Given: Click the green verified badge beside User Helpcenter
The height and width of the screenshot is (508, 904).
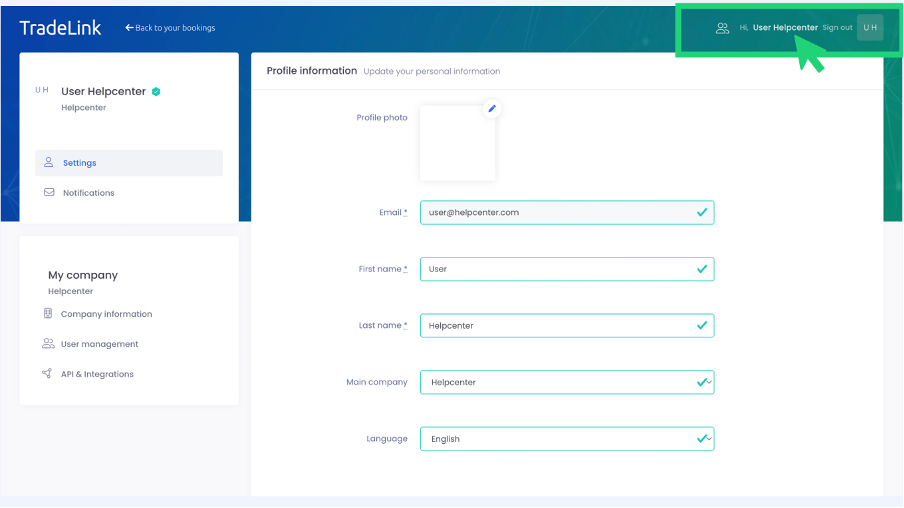Looking at the screenshot, I should [156, 92].
